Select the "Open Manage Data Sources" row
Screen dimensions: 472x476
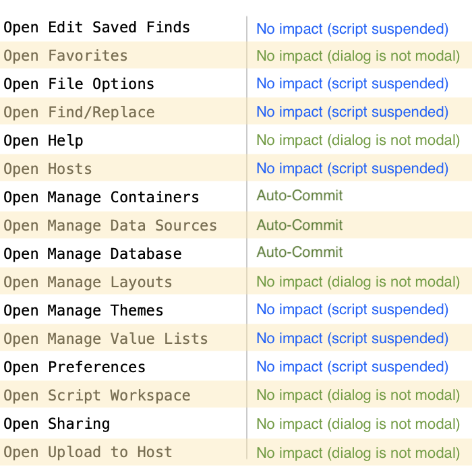pos(110,226)
